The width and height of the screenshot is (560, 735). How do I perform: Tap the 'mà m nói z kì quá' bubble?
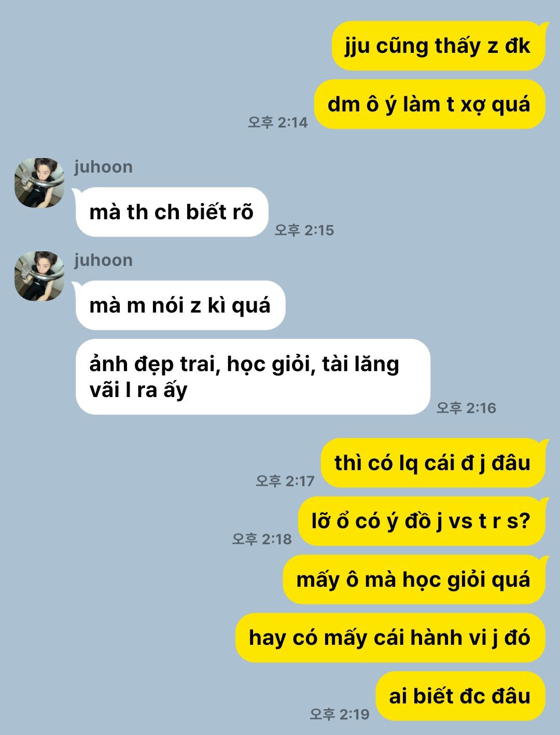click(x=179, y=305)
